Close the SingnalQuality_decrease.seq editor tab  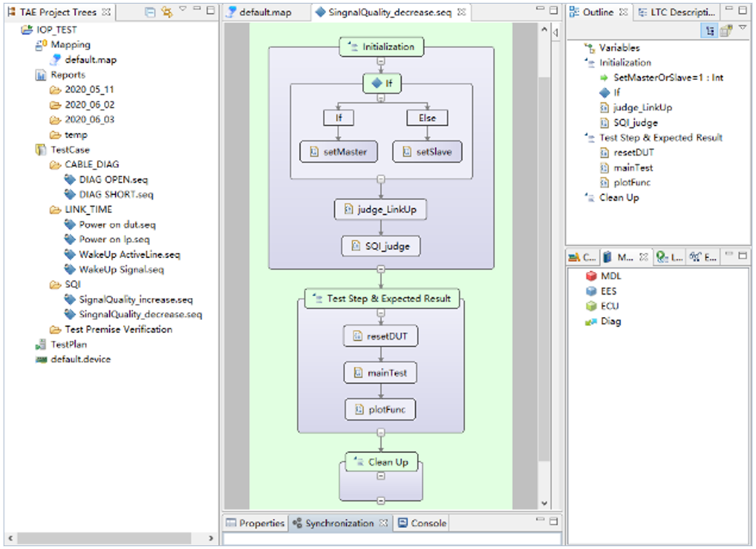click(x=462, y=12)
